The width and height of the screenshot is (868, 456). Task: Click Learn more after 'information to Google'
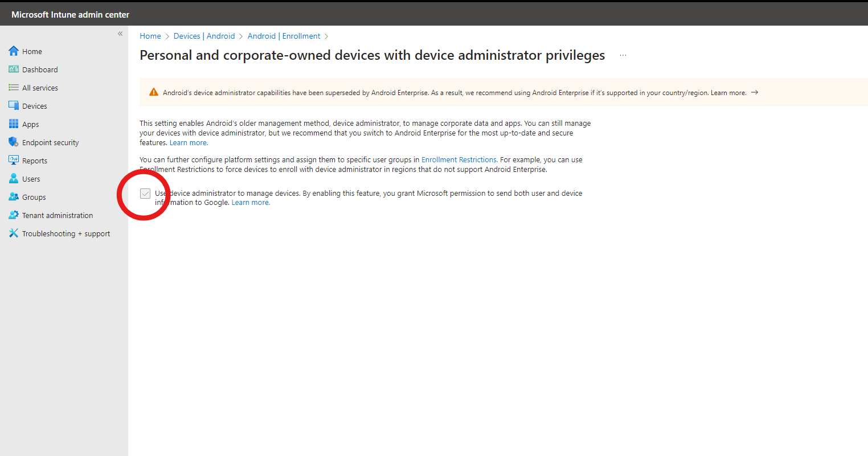251,203
